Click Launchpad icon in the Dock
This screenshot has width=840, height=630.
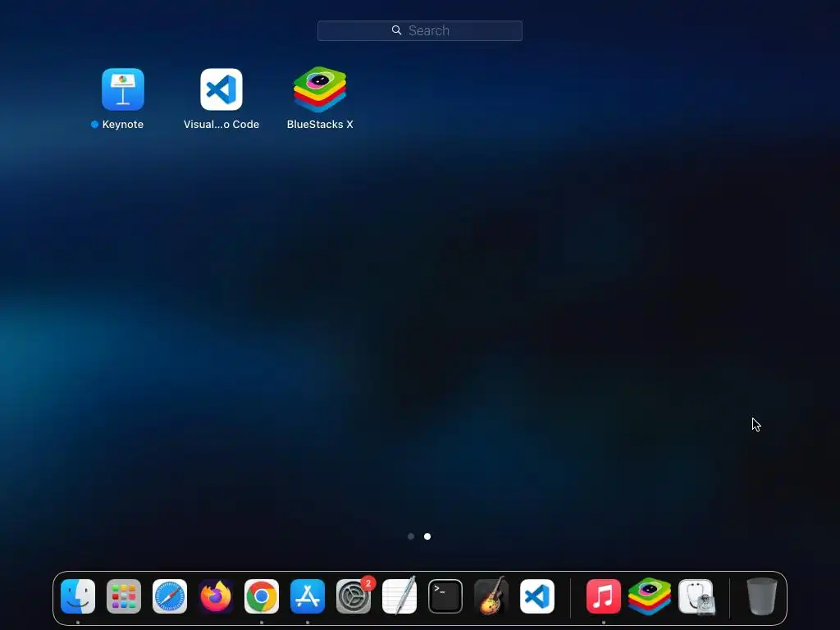[x=124, y=596]
